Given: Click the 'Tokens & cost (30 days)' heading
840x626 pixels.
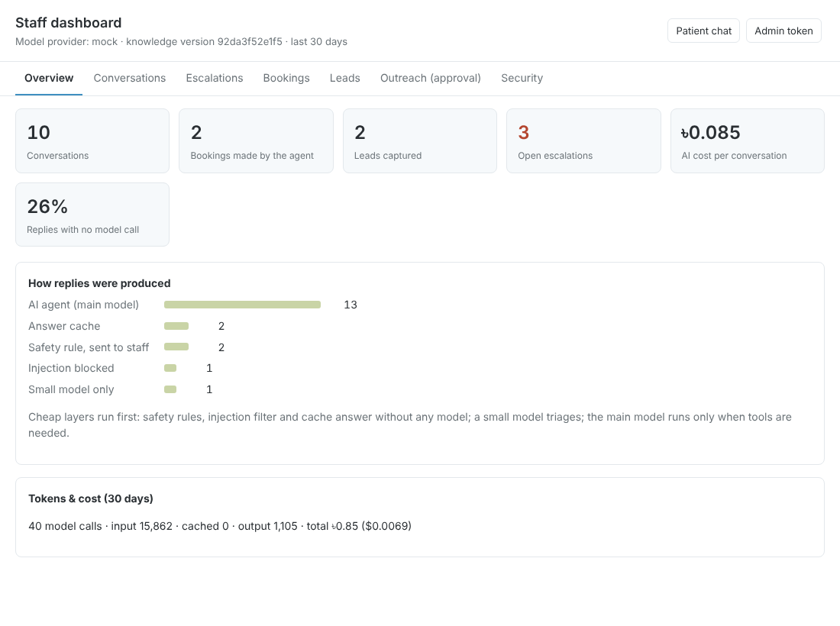Looking at the screenshot, I should click(91, 499).
